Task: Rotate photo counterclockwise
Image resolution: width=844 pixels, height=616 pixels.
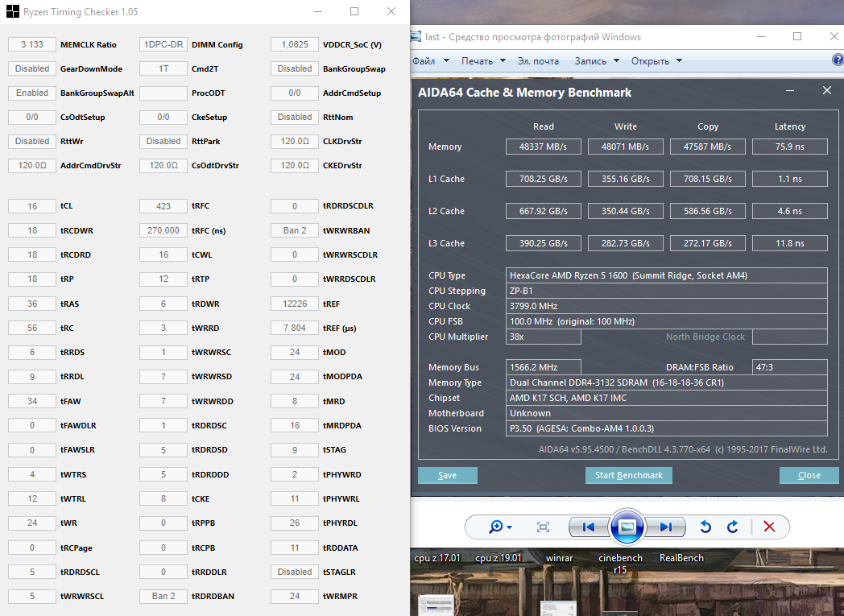Action: coord(705,527)
